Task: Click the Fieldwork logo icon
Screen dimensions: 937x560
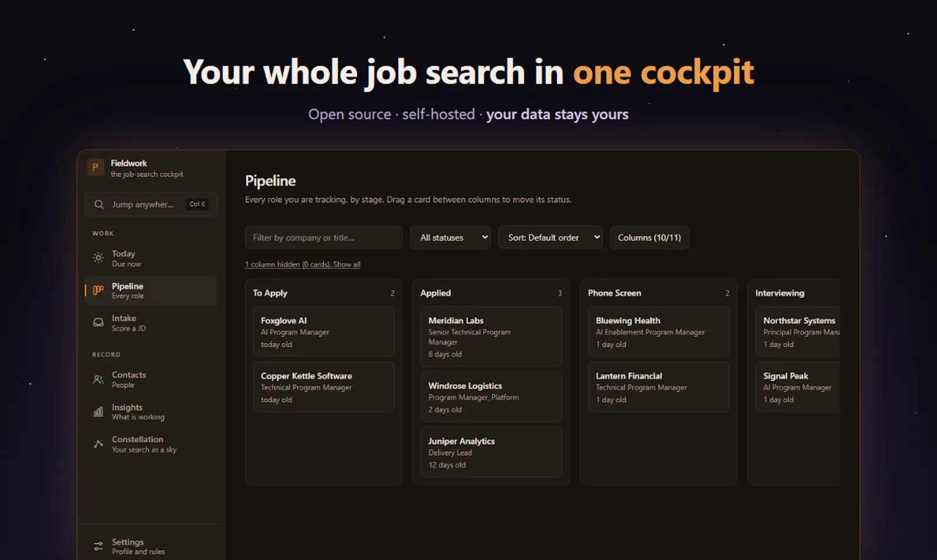Action: (x=95, y=168)
